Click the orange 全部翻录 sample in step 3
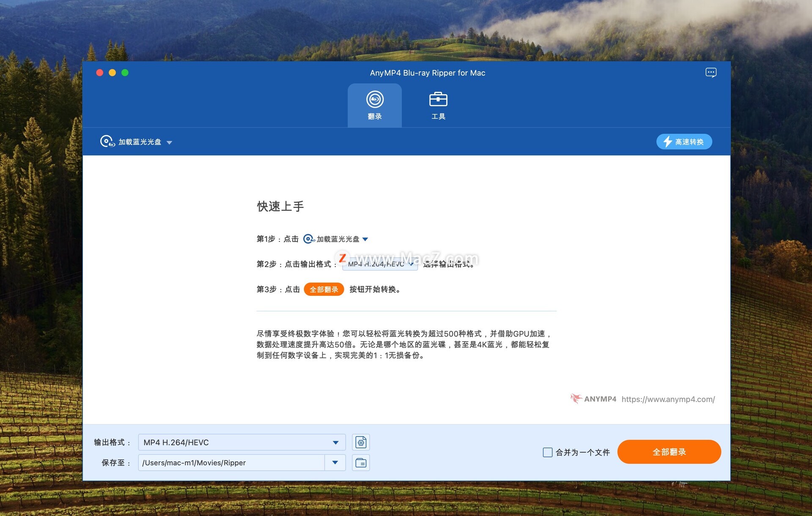 (324, 289)
